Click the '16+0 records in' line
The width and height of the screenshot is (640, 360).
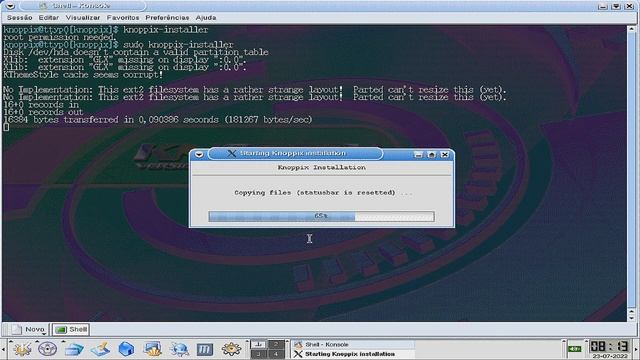pyautogui.click(x=41, y=104)
